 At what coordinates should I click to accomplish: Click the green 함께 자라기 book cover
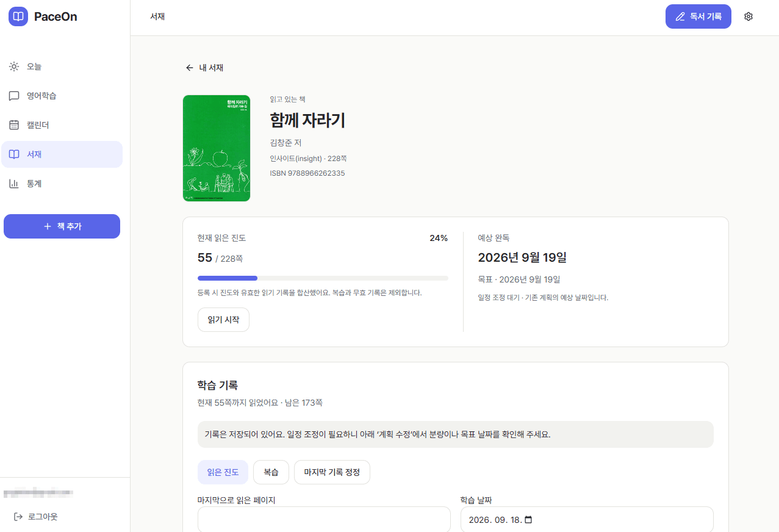click(217, 148)
